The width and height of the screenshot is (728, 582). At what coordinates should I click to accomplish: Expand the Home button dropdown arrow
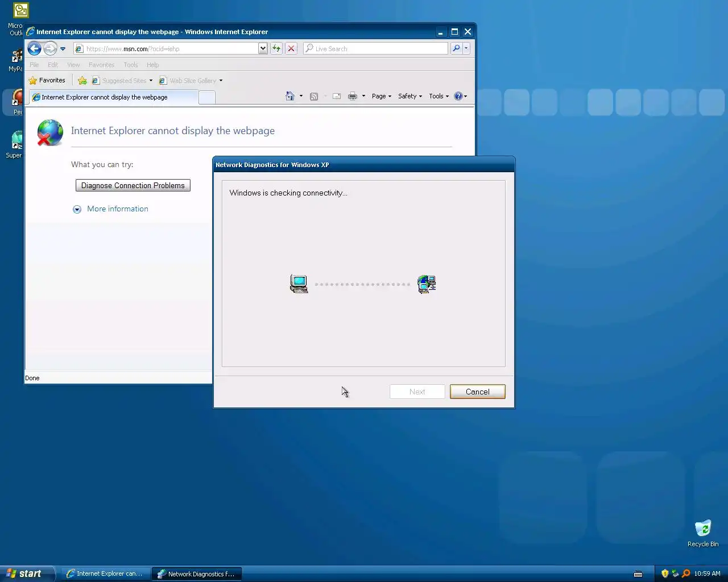(301, 96)
